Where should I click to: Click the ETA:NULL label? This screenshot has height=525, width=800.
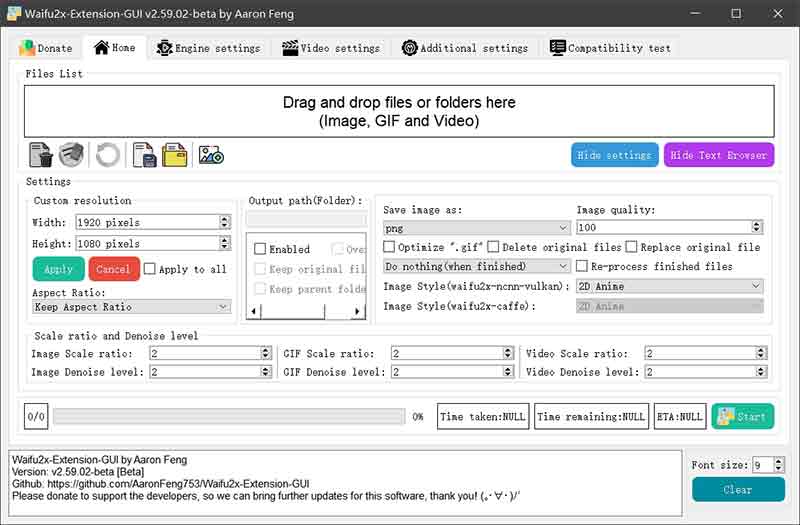[x=680, y=416]
